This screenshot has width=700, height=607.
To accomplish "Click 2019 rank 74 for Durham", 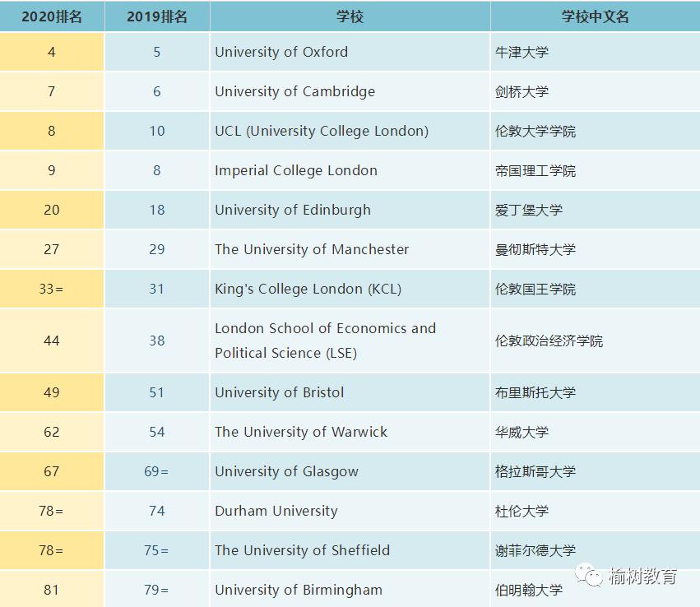I will (x=157, y=511).
